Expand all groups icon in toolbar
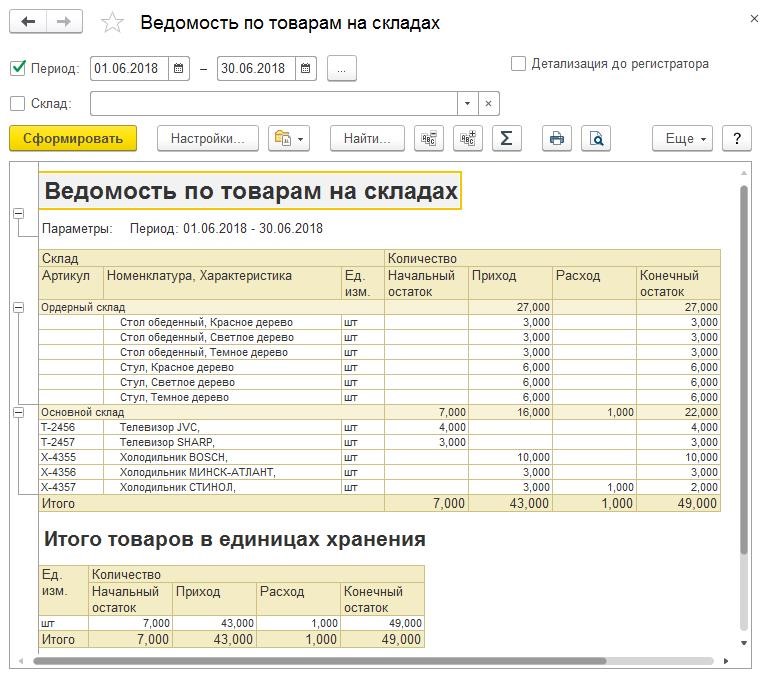This screenshot has height=677, width=767. [x=468, y=139]
